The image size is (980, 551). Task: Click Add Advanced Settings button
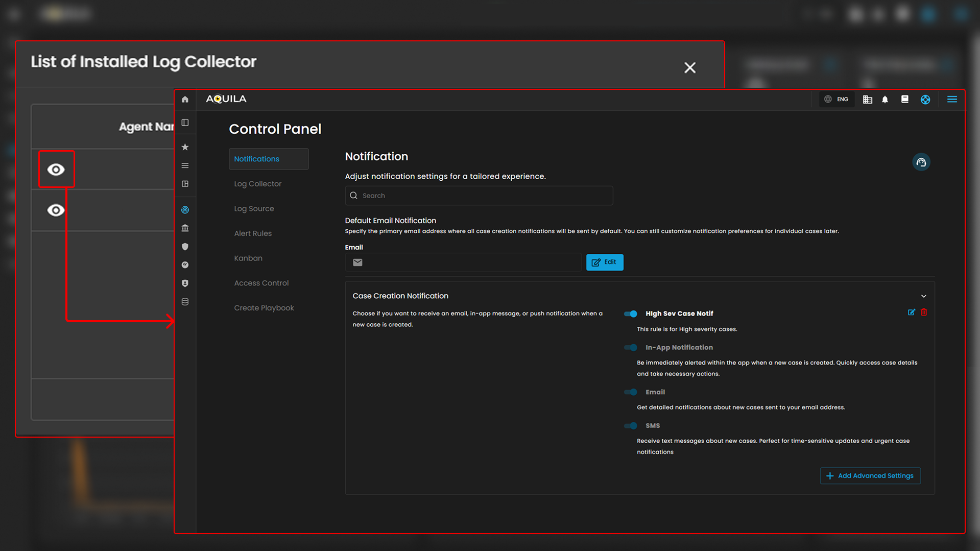click(x=870, y=475)
